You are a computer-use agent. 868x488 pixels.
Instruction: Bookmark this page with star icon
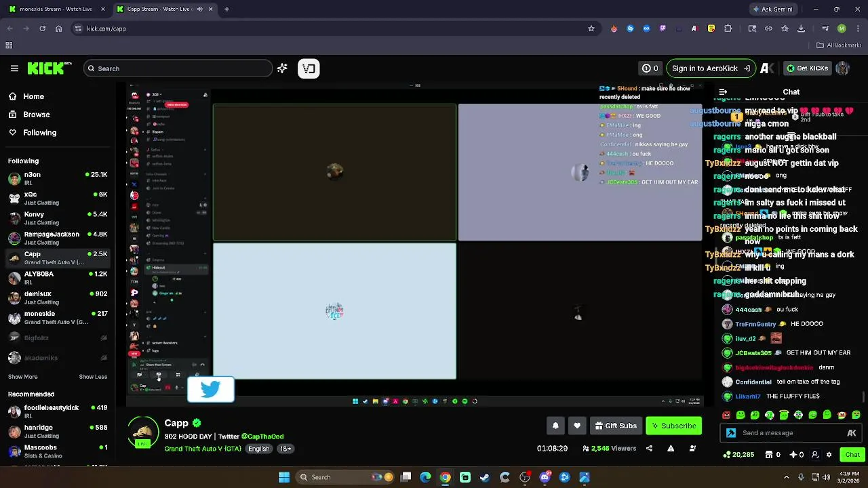[x=591, y=28]
